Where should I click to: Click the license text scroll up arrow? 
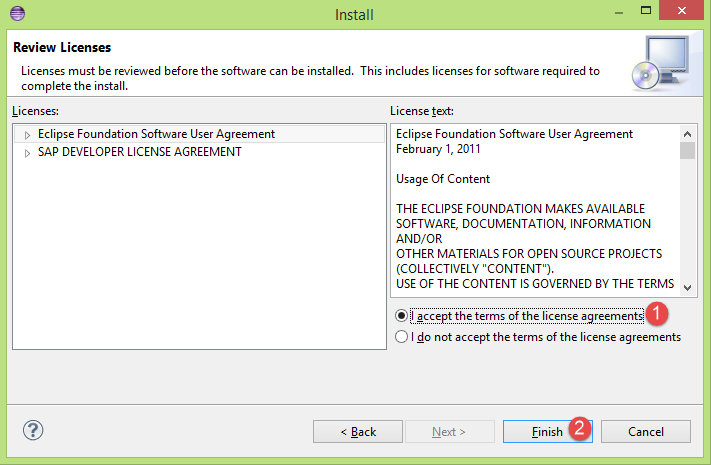coord(687,134)
